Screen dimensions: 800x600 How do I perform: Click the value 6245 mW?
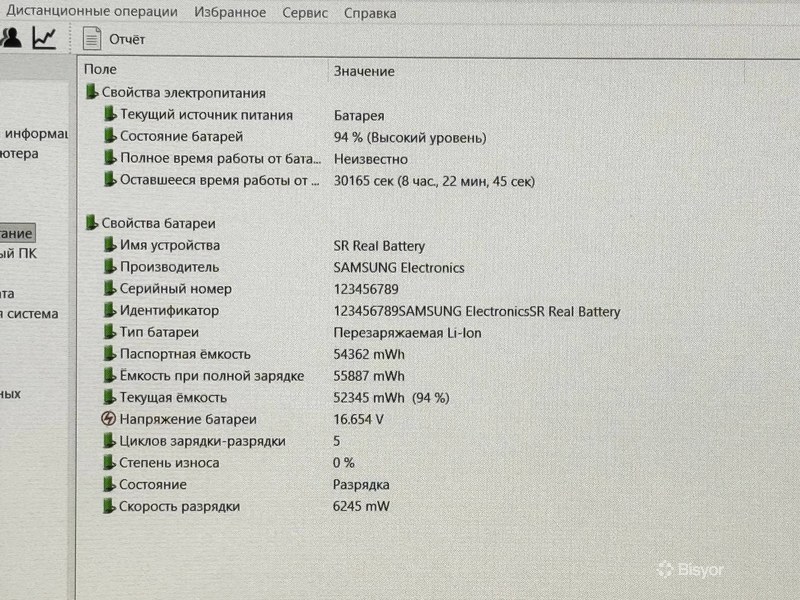pyautogui.click(x=361, y=506)
